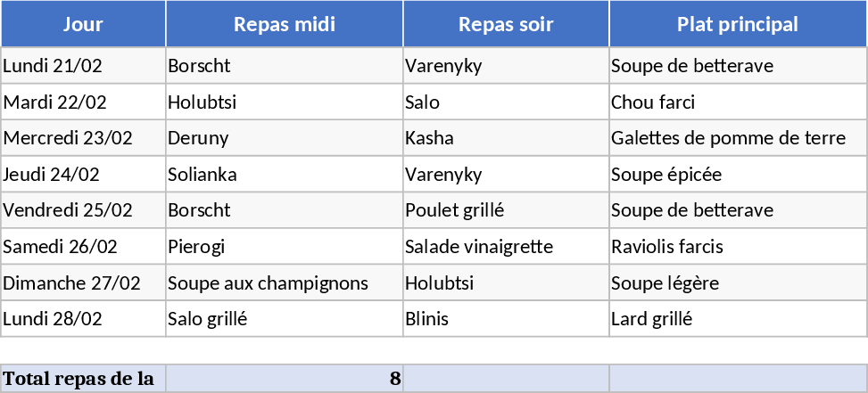Click the Solianka cell

(x=285, y=175)
